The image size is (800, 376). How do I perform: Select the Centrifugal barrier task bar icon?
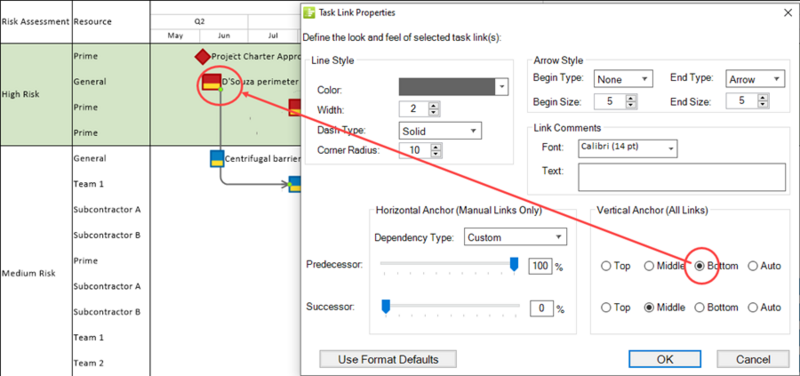tap(217, 159)
